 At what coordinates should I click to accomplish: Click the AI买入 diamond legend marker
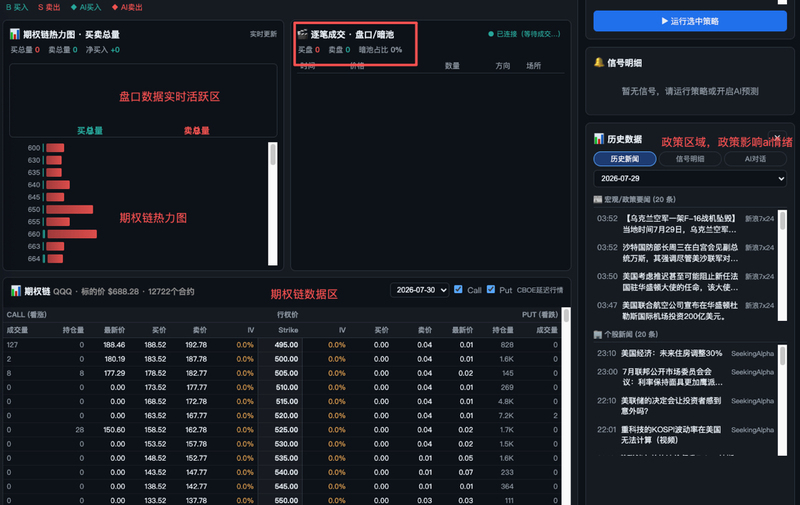coord(86,7)
